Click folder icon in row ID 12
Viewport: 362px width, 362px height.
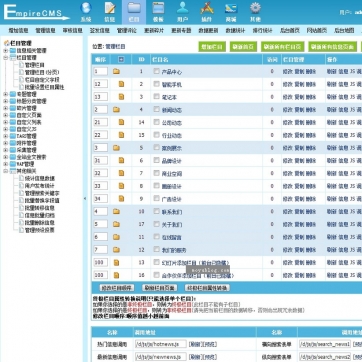116,249
